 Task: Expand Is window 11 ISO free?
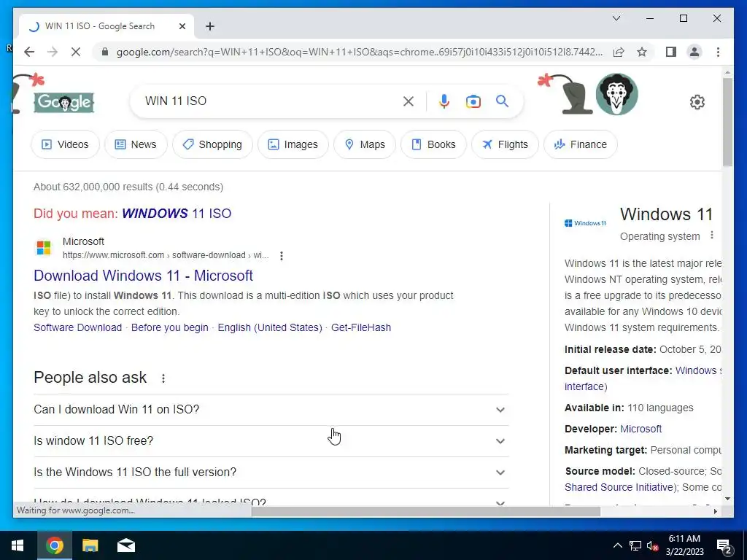click(x=271, y=441)
